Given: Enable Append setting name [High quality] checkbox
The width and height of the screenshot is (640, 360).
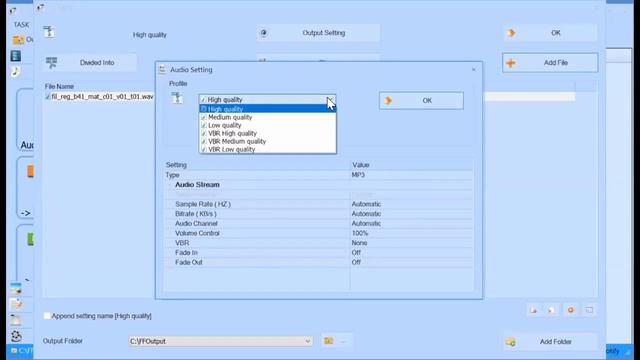Looking at the screenshot, I should pyautogui.click(x=47, y=316).
